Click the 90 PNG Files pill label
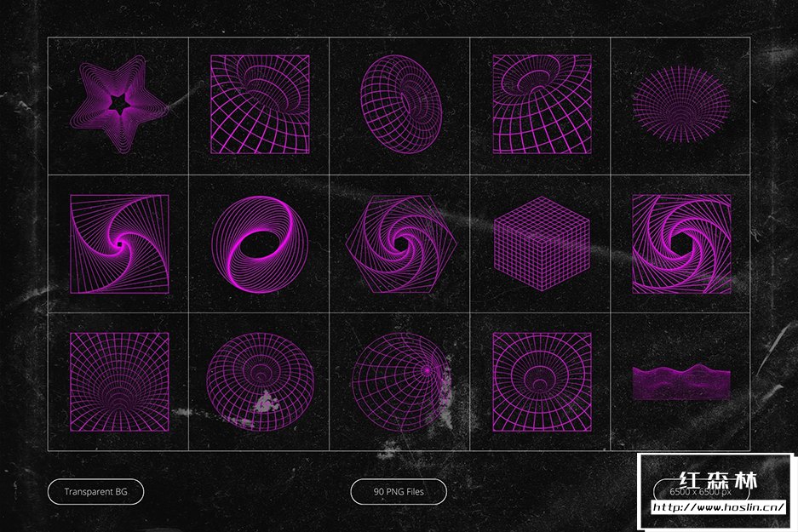This screenshot has width=798, height=532. [399, 492]
